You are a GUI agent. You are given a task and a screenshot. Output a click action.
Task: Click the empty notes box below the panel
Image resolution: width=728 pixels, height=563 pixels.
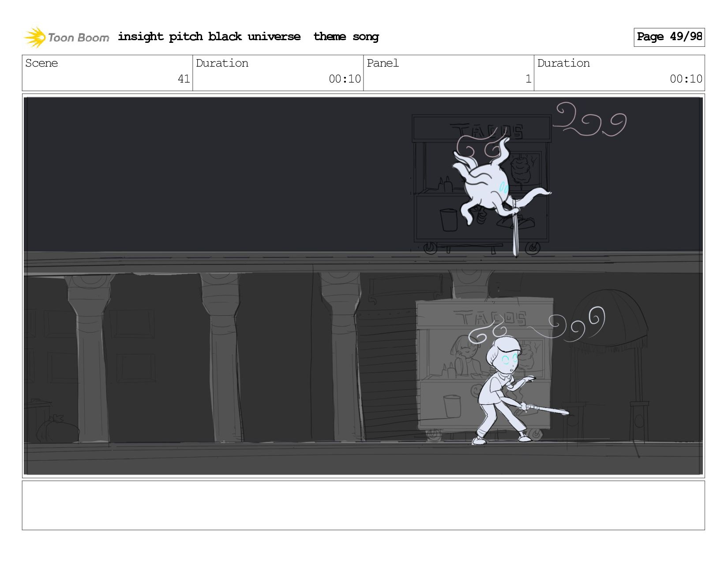pos(363,505)
